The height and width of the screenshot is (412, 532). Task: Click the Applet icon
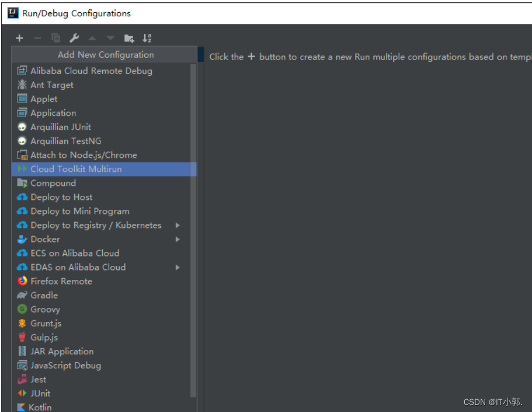(22, 99)
